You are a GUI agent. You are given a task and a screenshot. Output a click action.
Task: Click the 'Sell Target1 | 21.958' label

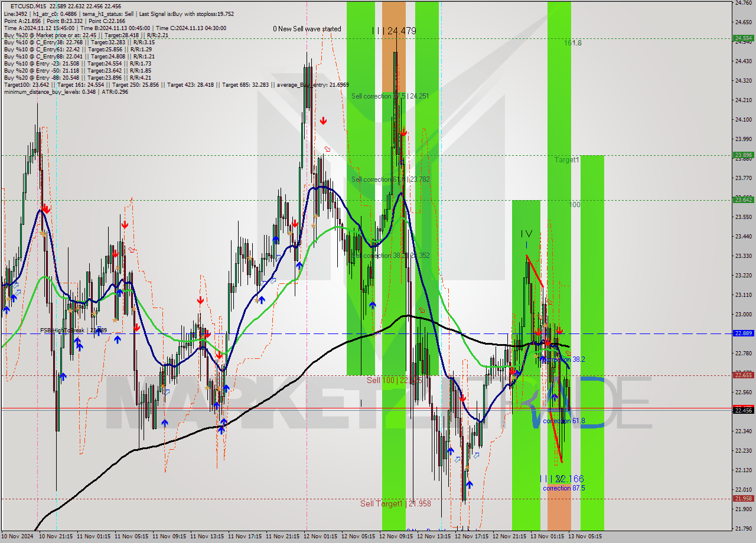click(x=396, y=503)
